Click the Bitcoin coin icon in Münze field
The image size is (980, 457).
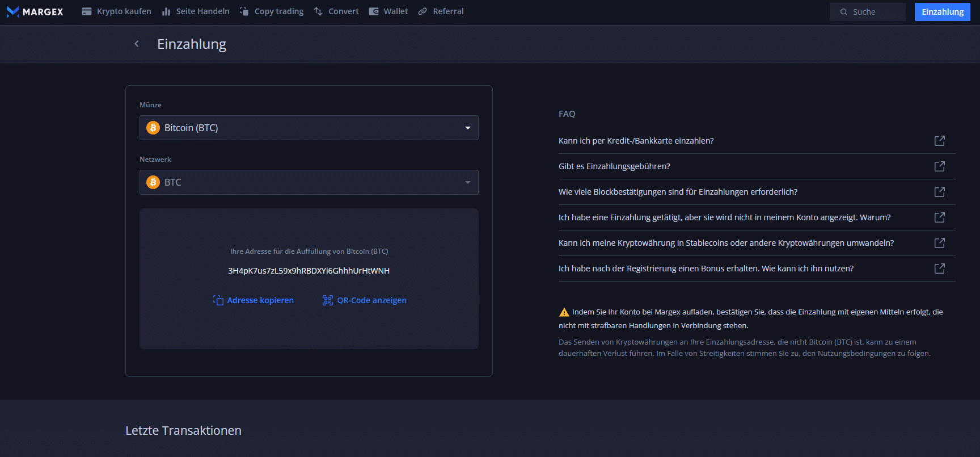coord(153,128)
